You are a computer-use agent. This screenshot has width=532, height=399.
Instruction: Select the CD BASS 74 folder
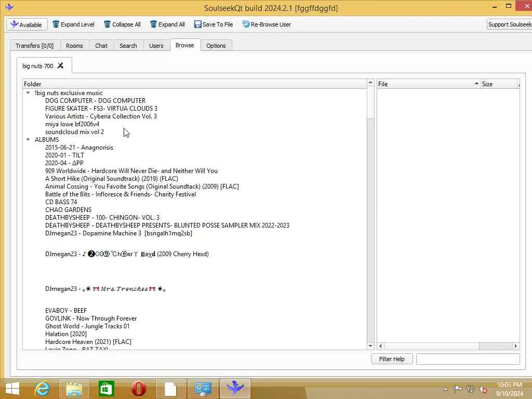pyautogui.click(x=61, y=202)
